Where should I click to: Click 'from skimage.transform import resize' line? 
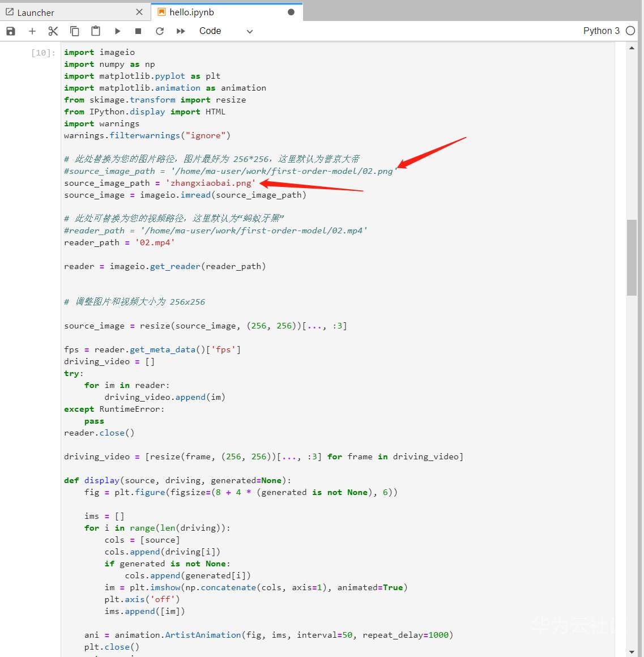(x=155, y=100)
